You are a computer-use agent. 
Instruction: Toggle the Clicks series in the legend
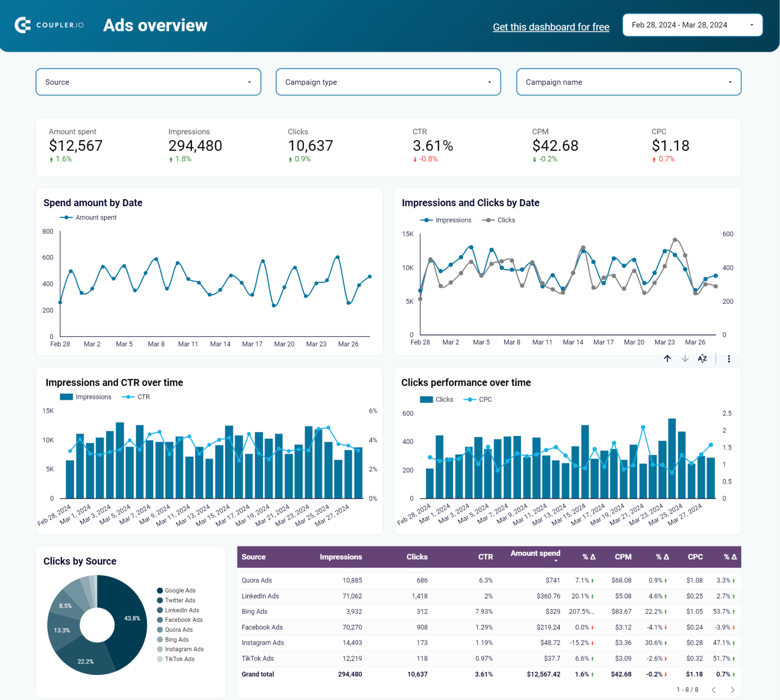(506, 219)
